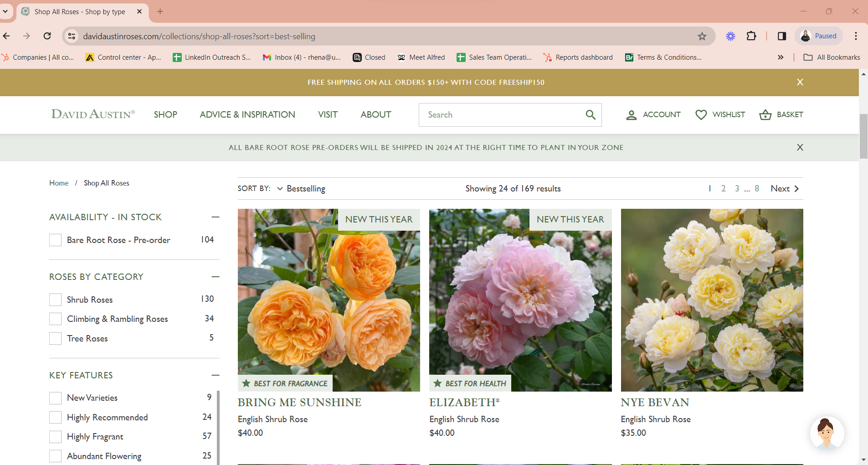The width and height of the screenshot is (868, 465).
Task: Open the About menu
Action: pos(376,115)
